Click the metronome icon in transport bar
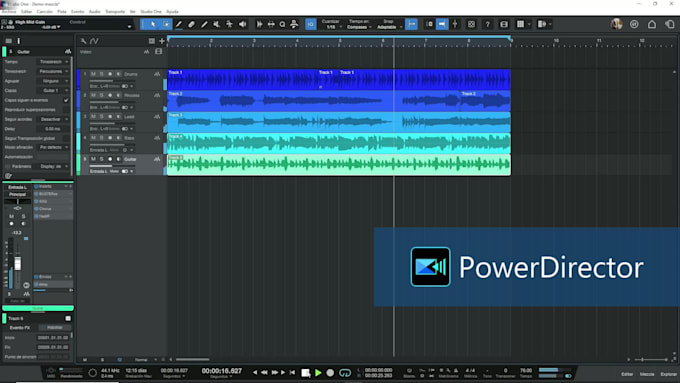Viewport: 680px width, 383px height. coord(455,371)
